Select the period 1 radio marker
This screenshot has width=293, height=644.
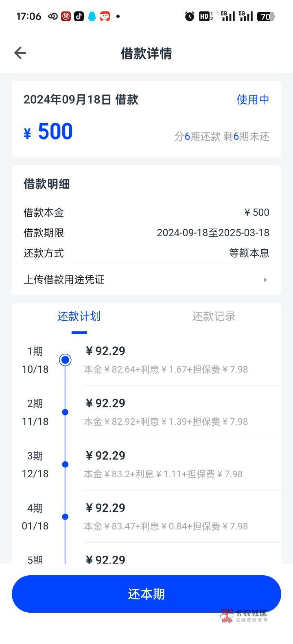tap(65, 360)
